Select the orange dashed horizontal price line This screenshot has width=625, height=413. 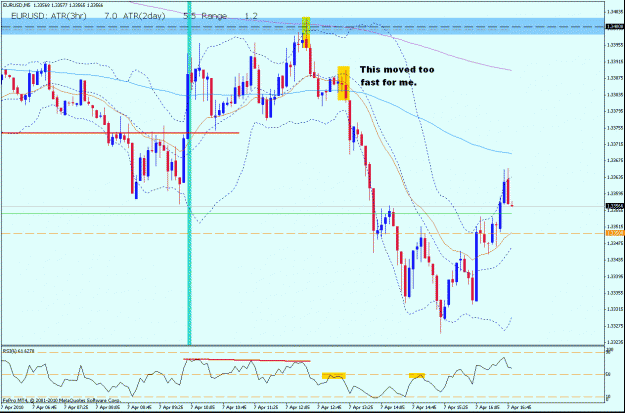302,233
